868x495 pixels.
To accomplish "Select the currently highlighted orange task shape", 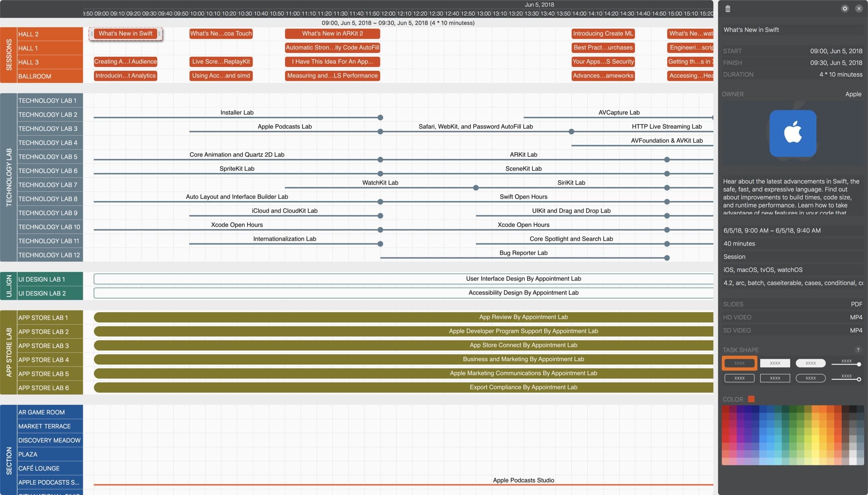I will point(739,363).
